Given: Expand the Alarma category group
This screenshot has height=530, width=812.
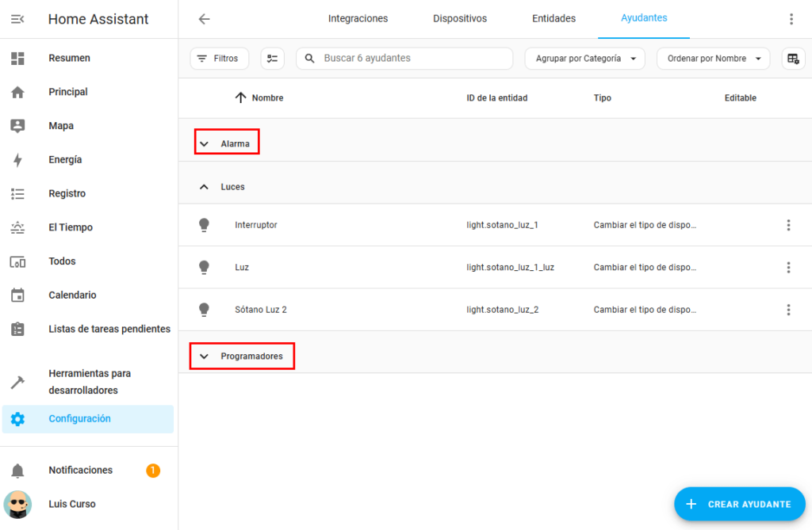Looking at the screenshot, I should coord(205,144).
